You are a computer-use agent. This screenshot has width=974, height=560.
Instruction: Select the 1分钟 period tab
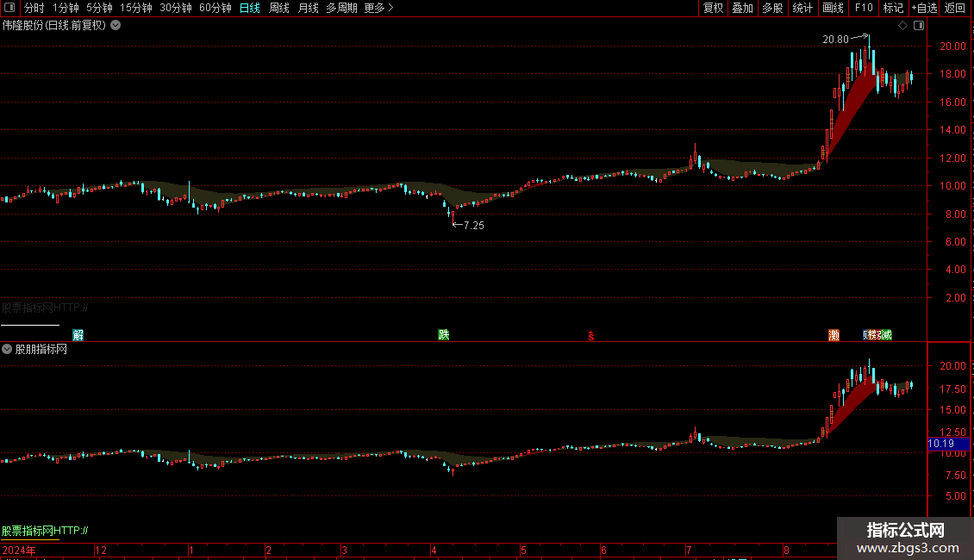[66, 8]
